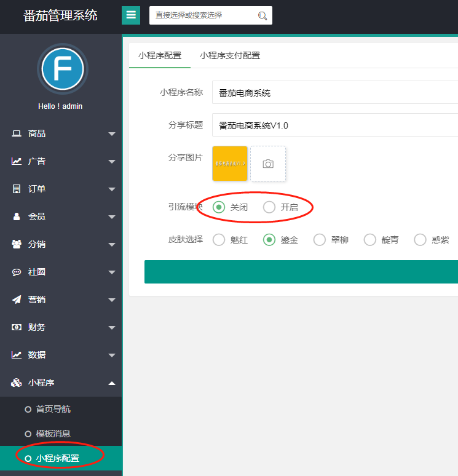Switch to the 小程序支付配置 tab
The height and width of the screenshot is (476, 458).
(x=230, y=55)
